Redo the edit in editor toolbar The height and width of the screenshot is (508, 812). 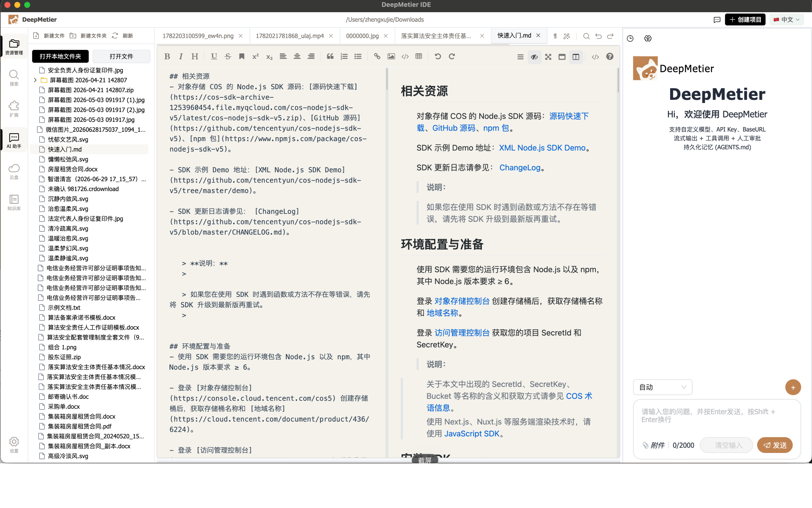click(x=452, y=56)
